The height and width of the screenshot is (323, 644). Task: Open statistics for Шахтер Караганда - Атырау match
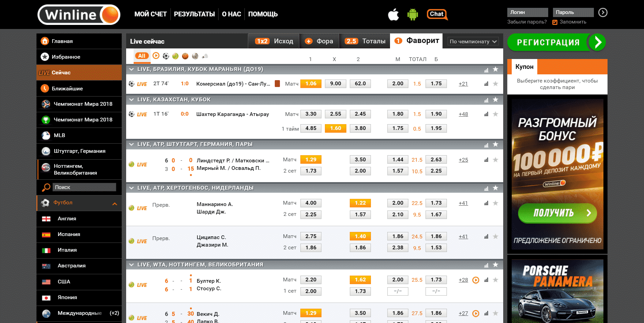(486, 114)
